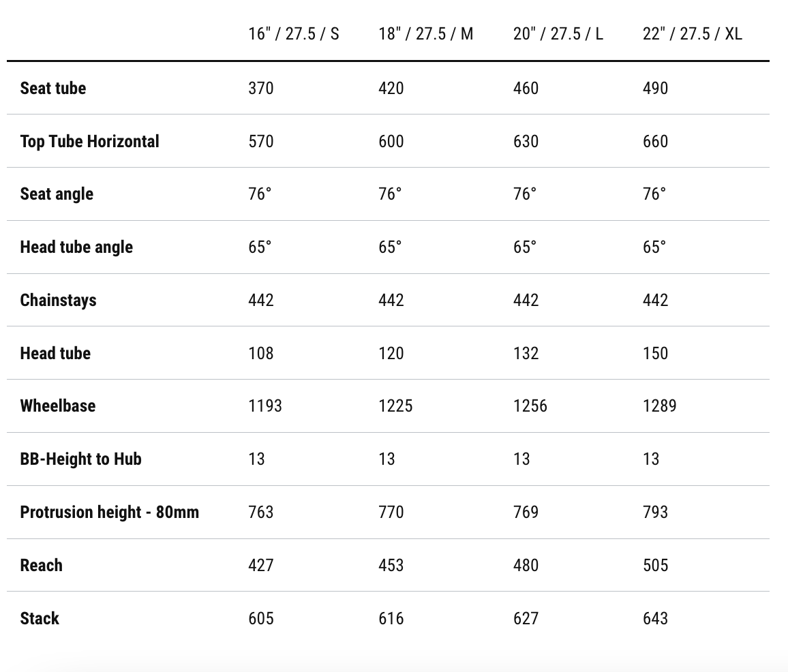Click the Chainstays row label
The image size is (788, 672).
pos(58,301)
